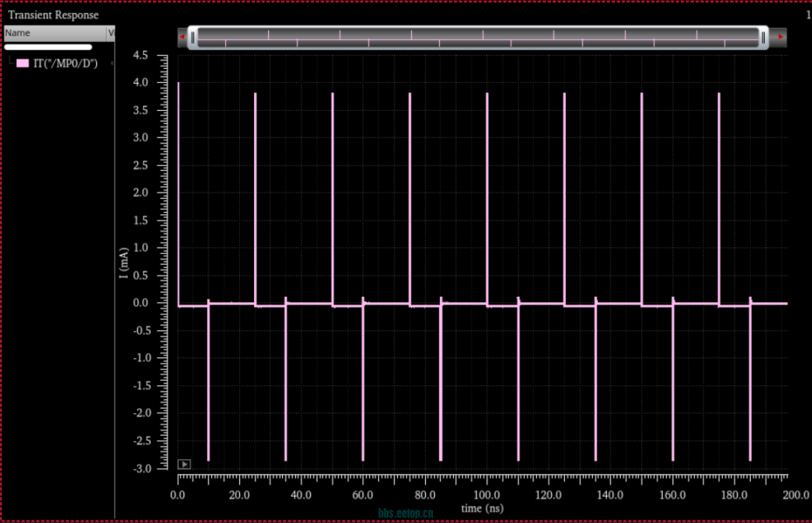Click the left red arrow on zoom scrollbar
812x523 pixels.
(x=182, y=38)
